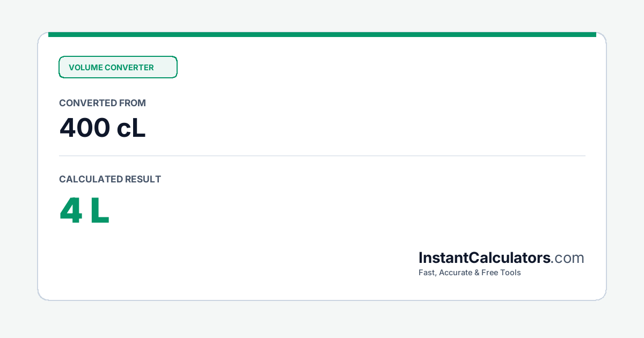
Task: Click the green digit 4
Action: pyautogui.click(x=71, y=211)
